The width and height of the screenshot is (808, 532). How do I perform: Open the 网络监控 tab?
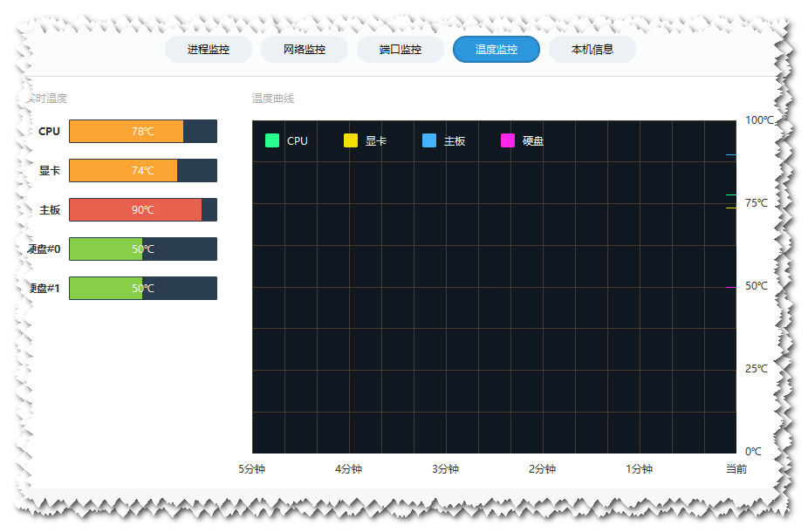pyautogui.click(x=304, y=50)
